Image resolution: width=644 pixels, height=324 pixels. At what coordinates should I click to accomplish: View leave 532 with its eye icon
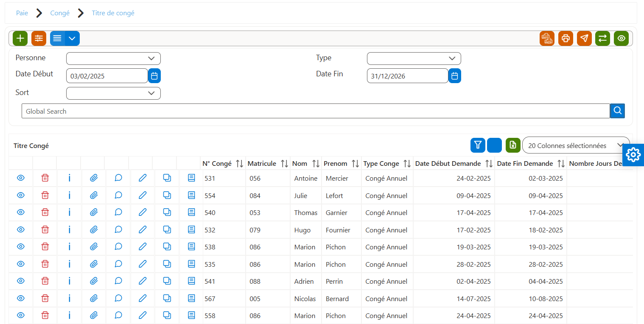click(21, 229)
